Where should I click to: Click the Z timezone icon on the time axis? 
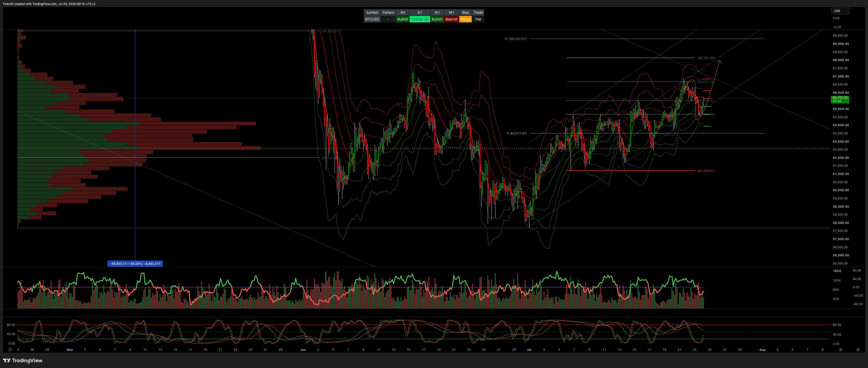pyautogui.click(x=10, y=350)
